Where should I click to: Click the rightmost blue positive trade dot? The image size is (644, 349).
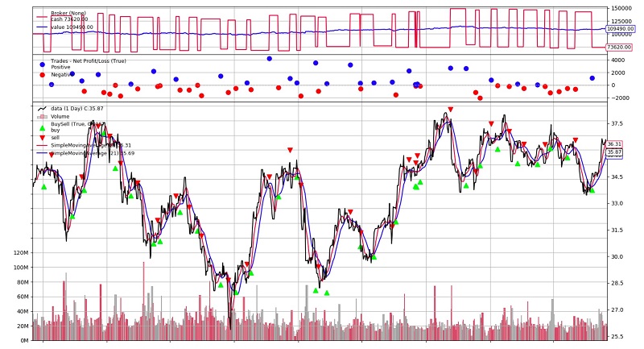coord(592,78)
